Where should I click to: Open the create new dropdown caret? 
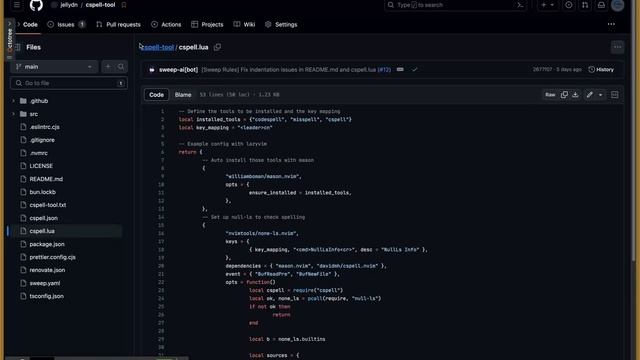tap(552, 5)
